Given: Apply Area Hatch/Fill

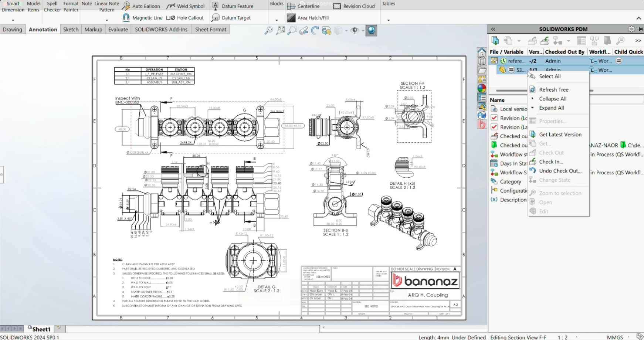Looking at the screenshot, I should [x=308, y=18].
